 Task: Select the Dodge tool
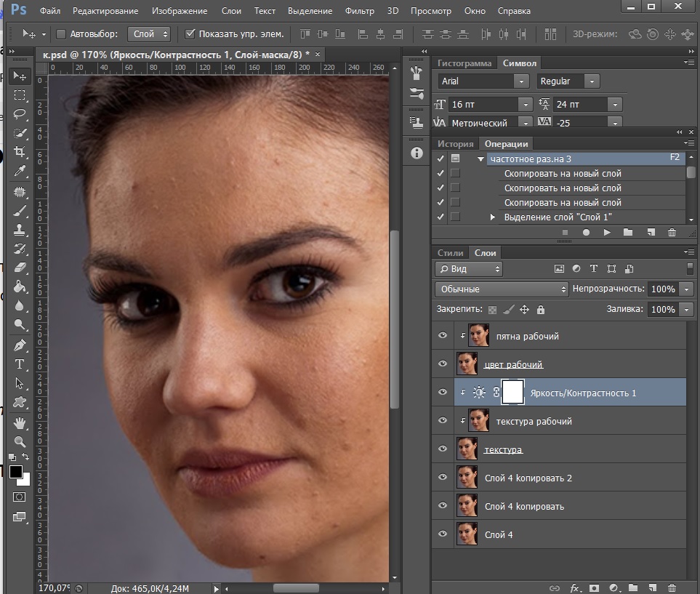click(x=19, y=324)
